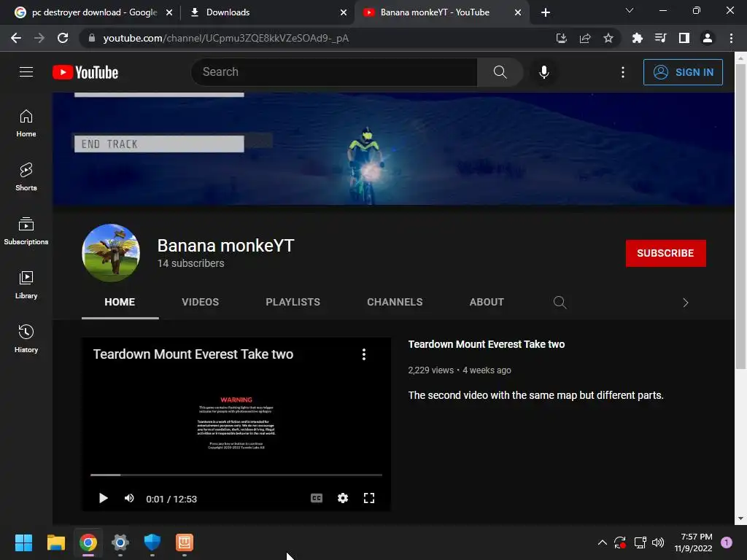Share this page icon
Image resolution: width=747 pixels, height=560 pixels.
tap(584, 38)
